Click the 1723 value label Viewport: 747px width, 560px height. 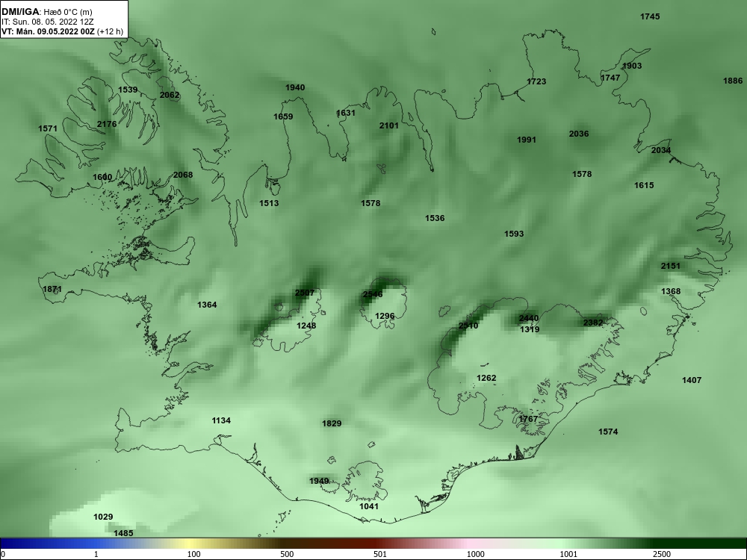pos(536,81)
